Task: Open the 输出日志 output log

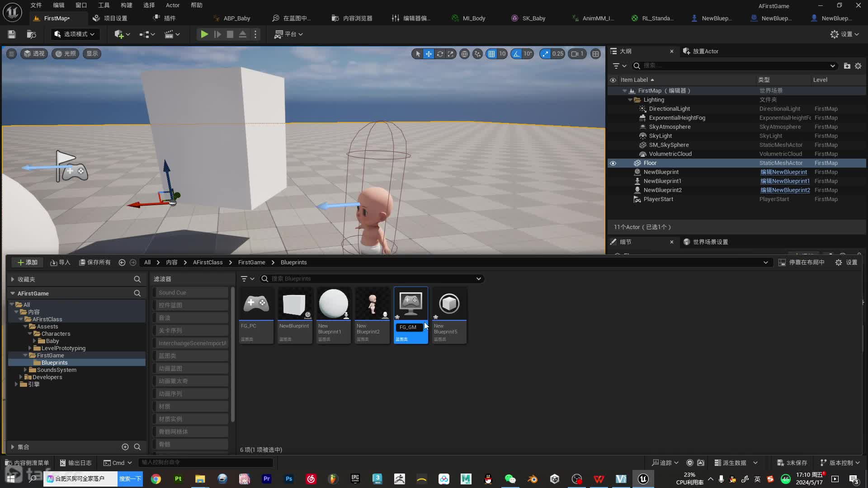Action: [x=75, y=463]
